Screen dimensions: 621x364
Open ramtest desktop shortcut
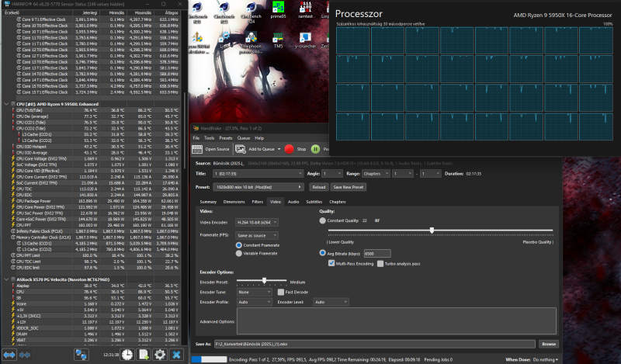(305, 10)
